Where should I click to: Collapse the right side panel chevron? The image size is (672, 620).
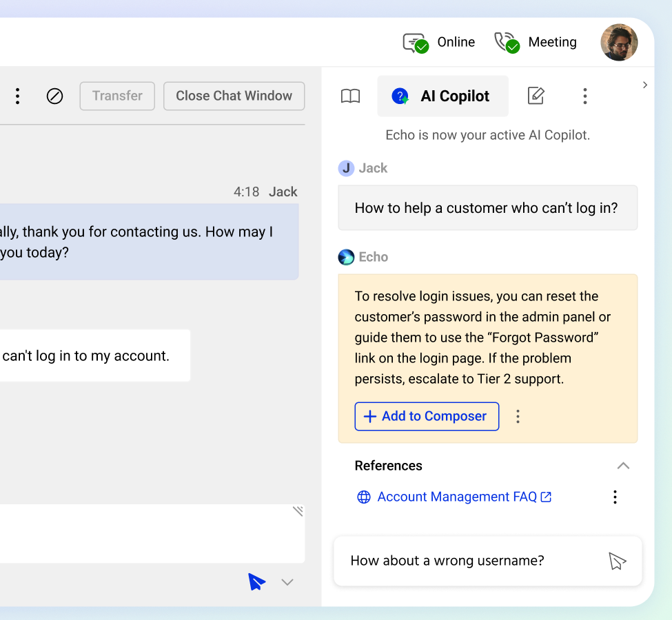point(645,85)
